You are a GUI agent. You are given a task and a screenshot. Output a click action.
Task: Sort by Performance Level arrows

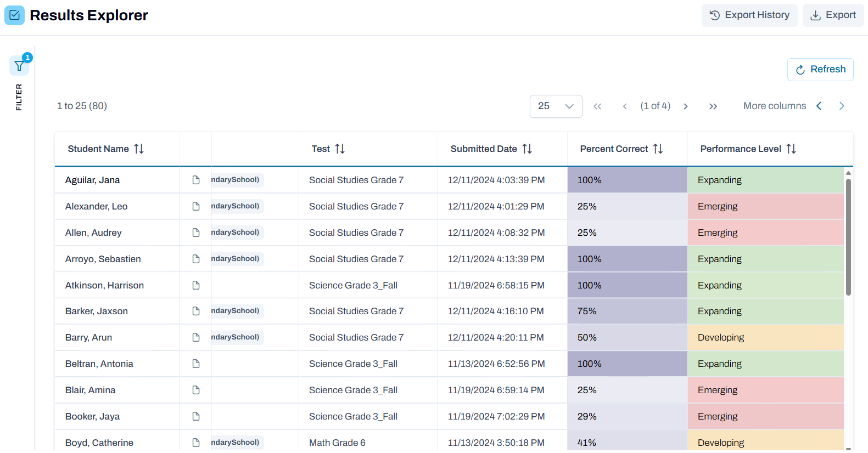791,149
